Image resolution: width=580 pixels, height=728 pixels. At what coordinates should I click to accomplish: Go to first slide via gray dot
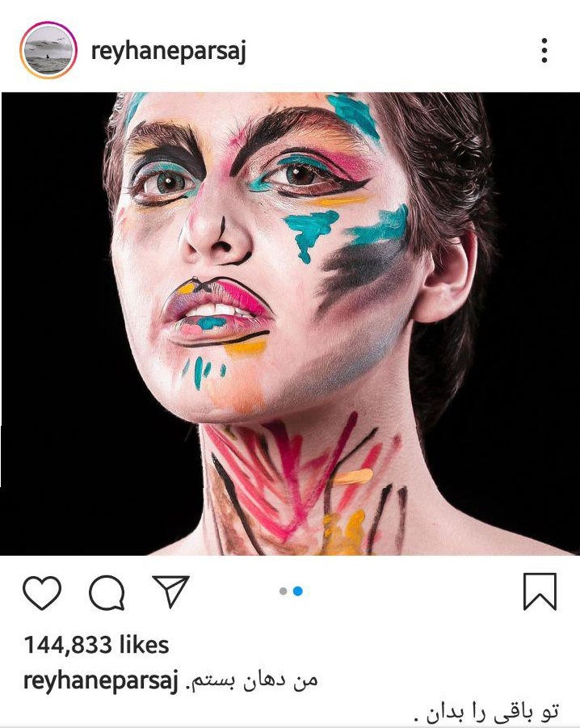point(283,591)
